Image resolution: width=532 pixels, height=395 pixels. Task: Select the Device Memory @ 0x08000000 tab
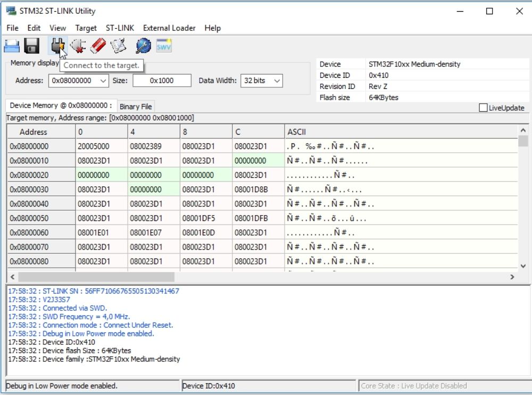click(x=61, y=105)
